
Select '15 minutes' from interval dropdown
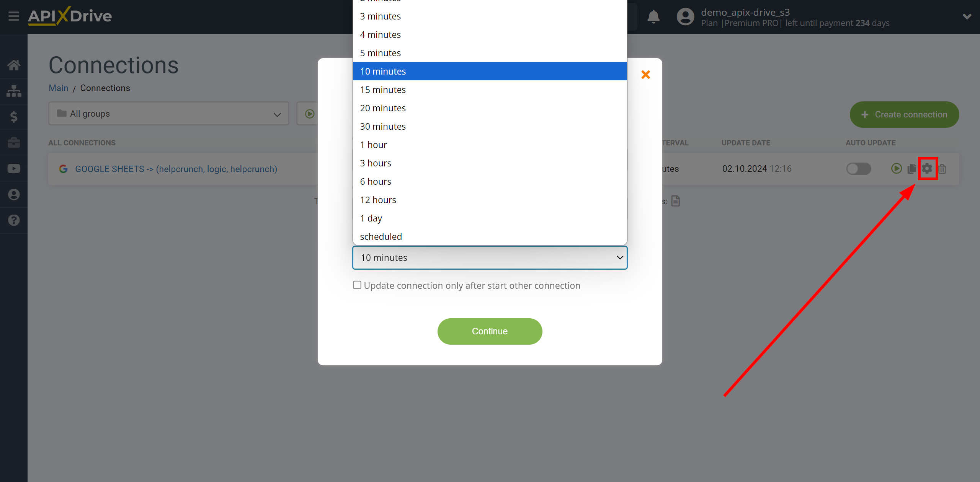tap(490, 89)
